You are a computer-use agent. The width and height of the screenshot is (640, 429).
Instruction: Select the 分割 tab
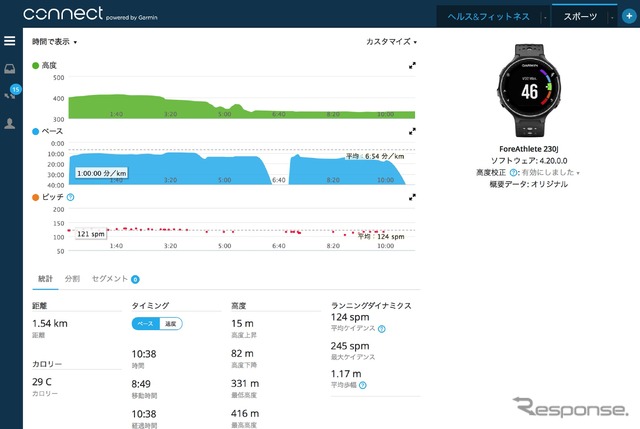72,279
